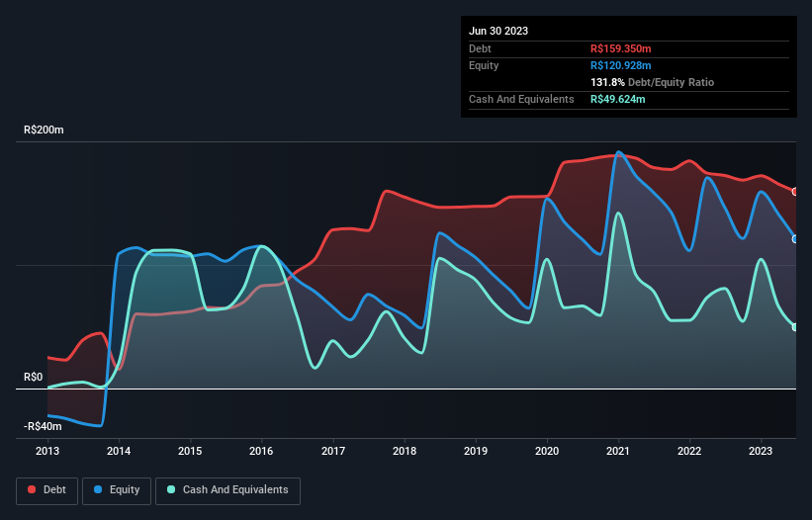Click the 2021 x-axis label
This screenshot has height=520, width=812.
(x=618, y=451)
